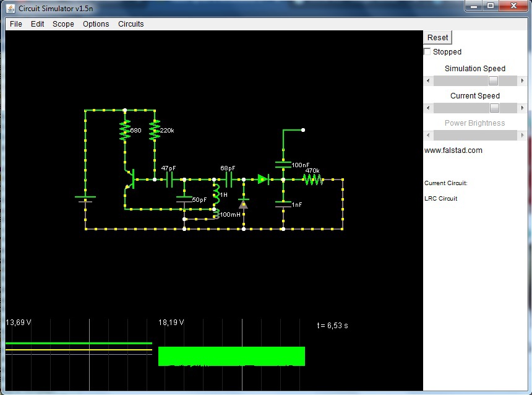Image resolution: width=532 pixels, height=395 pixels.
Task: Select the 1H inductor
Action: pos(215,194)
